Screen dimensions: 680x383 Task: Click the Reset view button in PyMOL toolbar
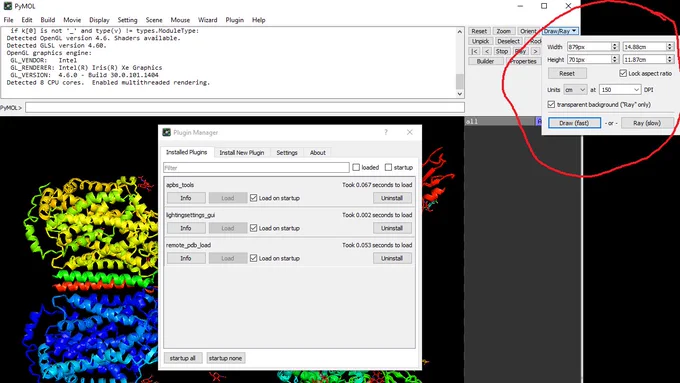coord(479,31)
